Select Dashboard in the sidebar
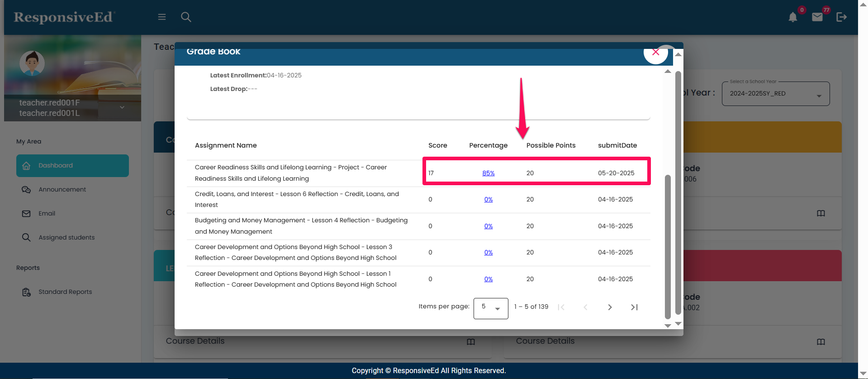868x379 pixels. [x=72, y=166]
